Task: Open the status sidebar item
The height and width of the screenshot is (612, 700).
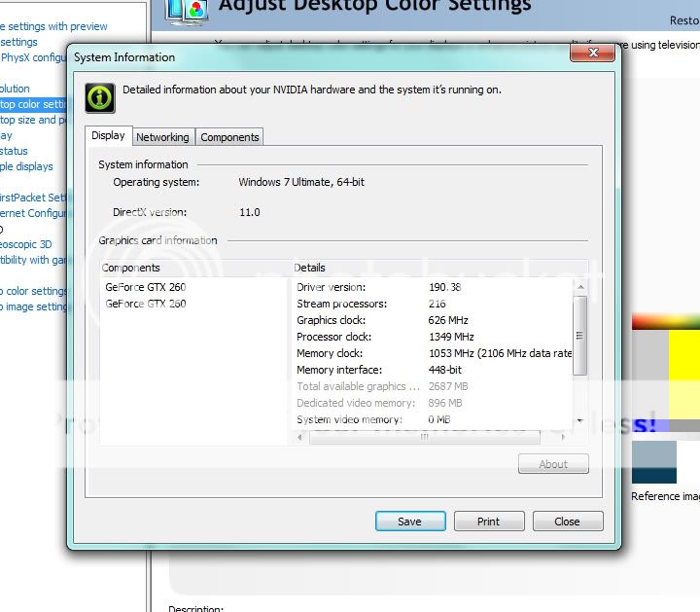Action: (14, 151)
